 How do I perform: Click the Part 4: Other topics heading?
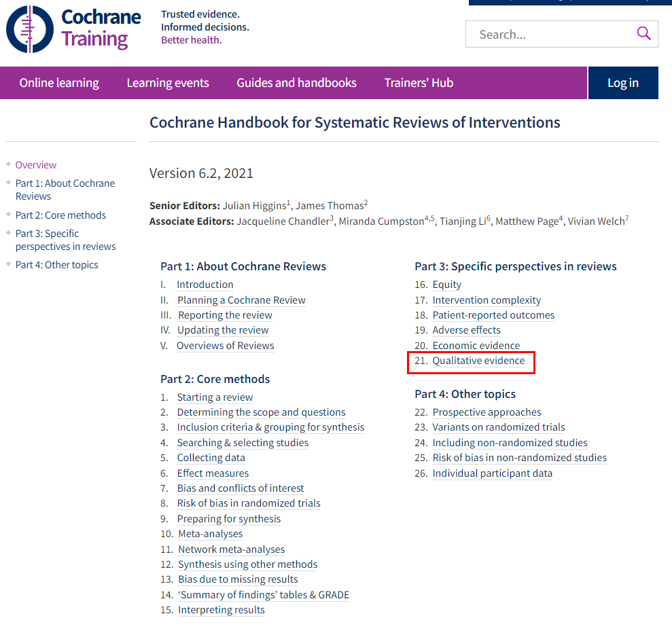465,394
